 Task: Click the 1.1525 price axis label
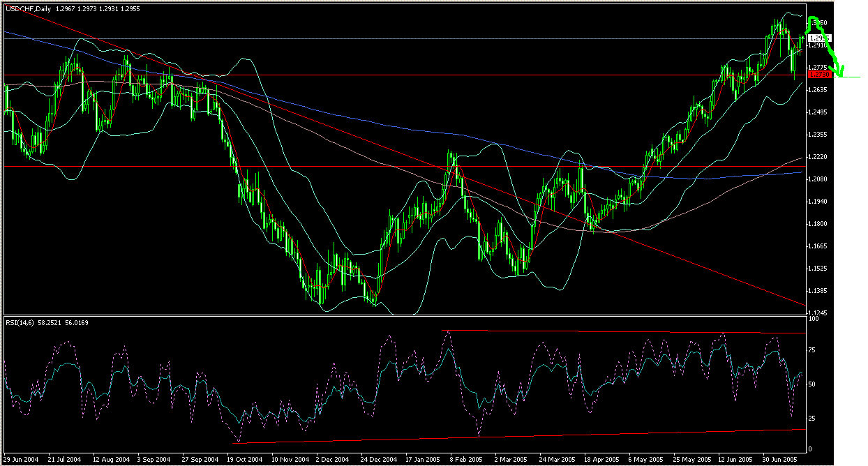[816, 269]
